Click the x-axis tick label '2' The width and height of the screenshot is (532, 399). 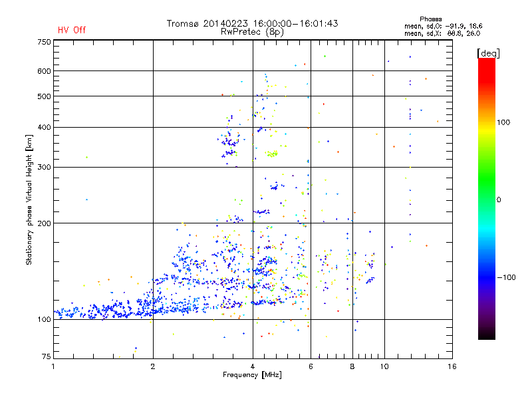[x=153, y=366]
